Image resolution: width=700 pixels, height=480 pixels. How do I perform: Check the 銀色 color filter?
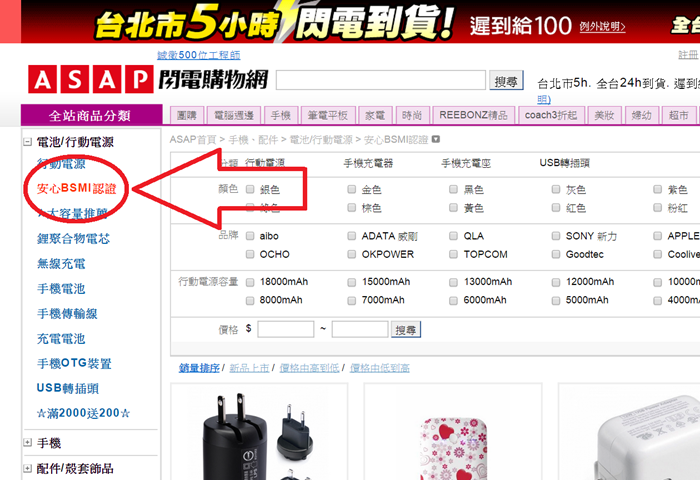251,189
